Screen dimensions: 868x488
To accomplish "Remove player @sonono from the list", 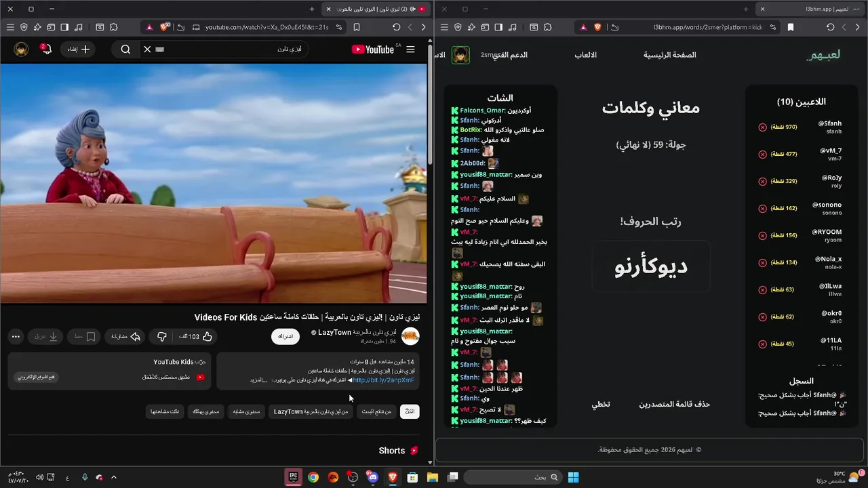I will pos(762,209).
